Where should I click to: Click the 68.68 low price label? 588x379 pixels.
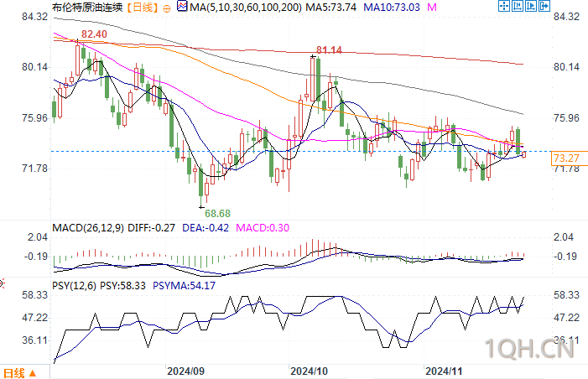tap(217, 214)
